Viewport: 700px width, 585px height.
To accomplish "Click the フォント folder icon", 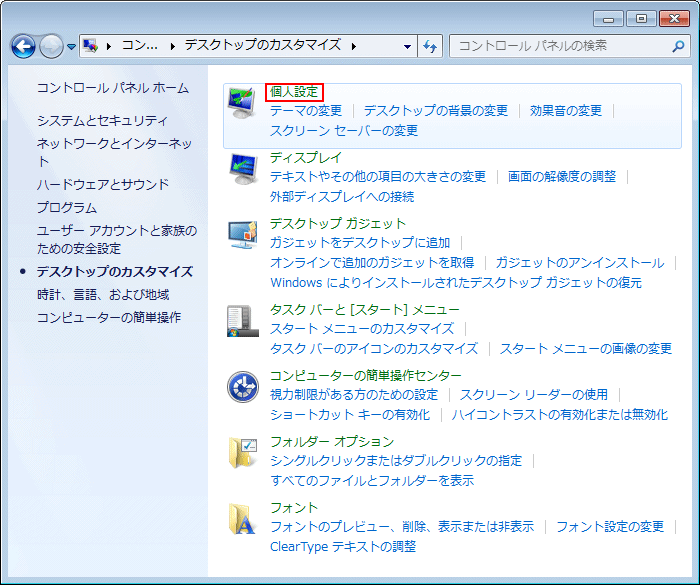I will pyautogui.click(x=242, y=518).
